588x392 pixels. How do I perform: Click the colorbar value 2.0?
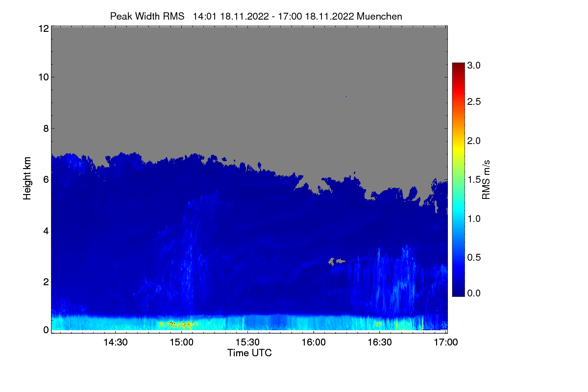[x=474, y=141]
